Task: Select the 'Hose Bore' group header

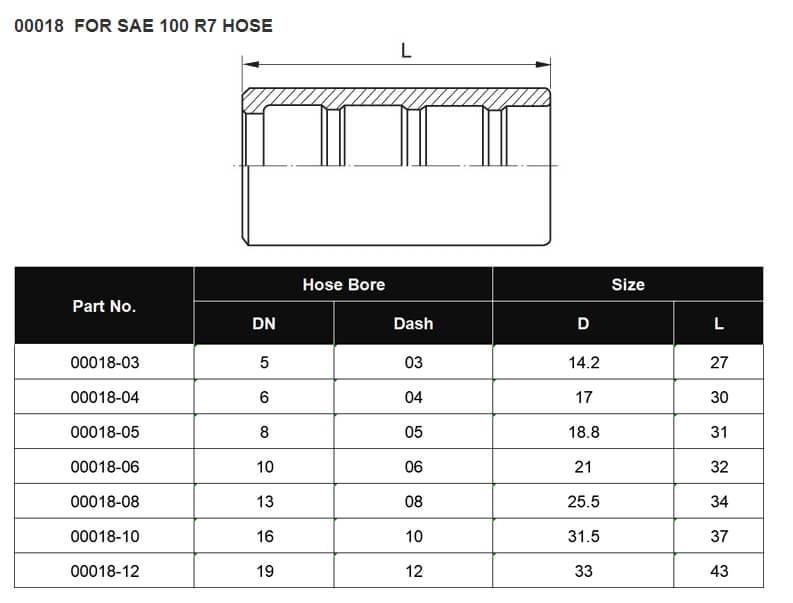Action: pyautogui.click(x=343, y=285)
